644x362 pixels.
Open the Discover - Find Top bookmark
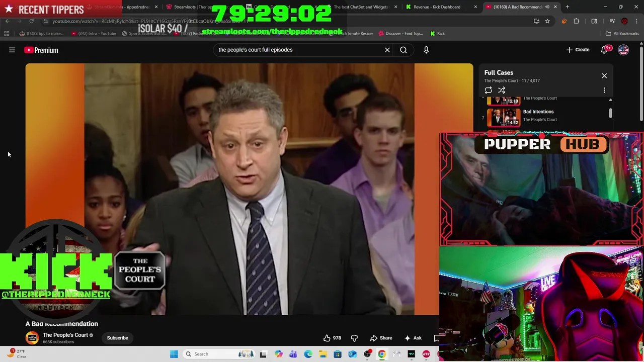(x=401, y=33)
